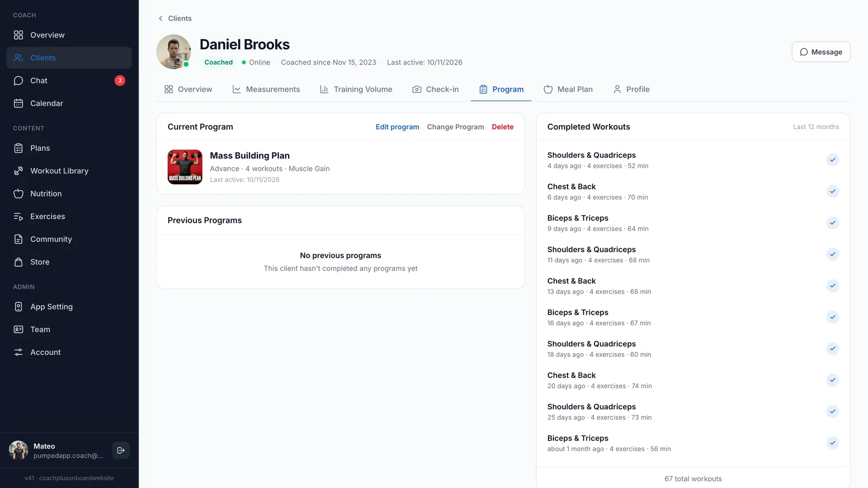Image resolution: width=868 pixels, height=488 pixels.
Task: Click checkmark on Biceps & Triceps 9 days ago
Action: (x=833, y=223)
